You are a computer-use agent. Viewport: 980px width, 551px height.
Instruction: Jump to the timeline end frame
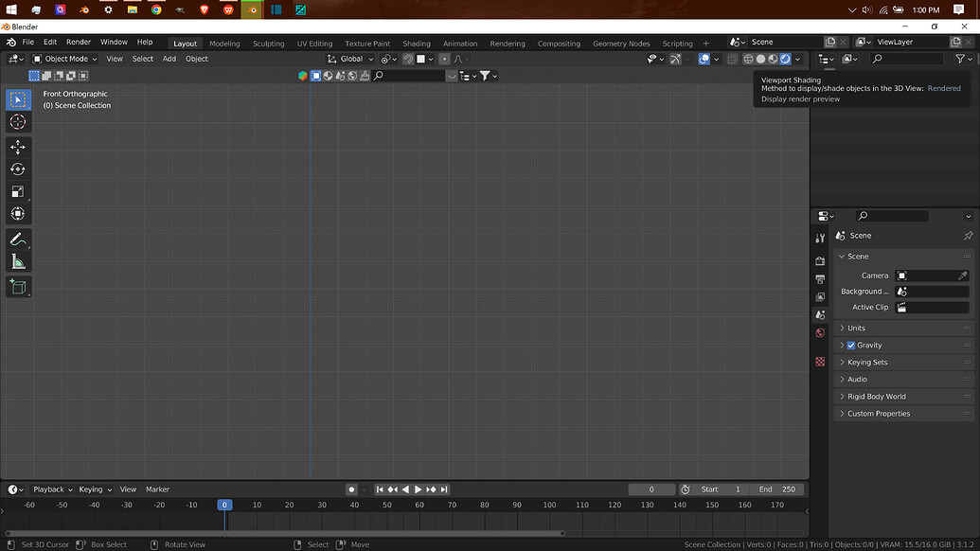click(x=444, y=489)
